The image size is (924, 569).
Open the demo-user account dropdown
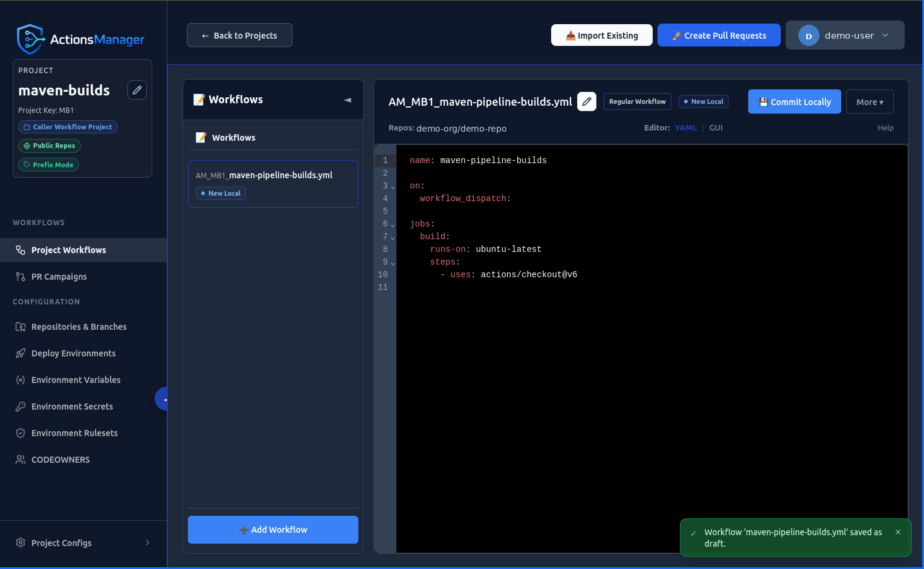coord(845,35)
